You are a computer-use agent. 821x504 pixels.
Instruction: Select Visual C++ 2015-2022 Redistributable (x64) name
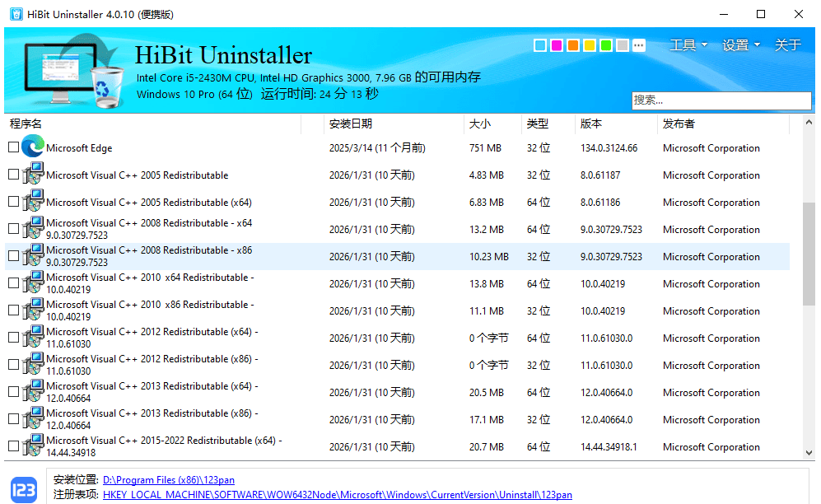coord(164,446)
